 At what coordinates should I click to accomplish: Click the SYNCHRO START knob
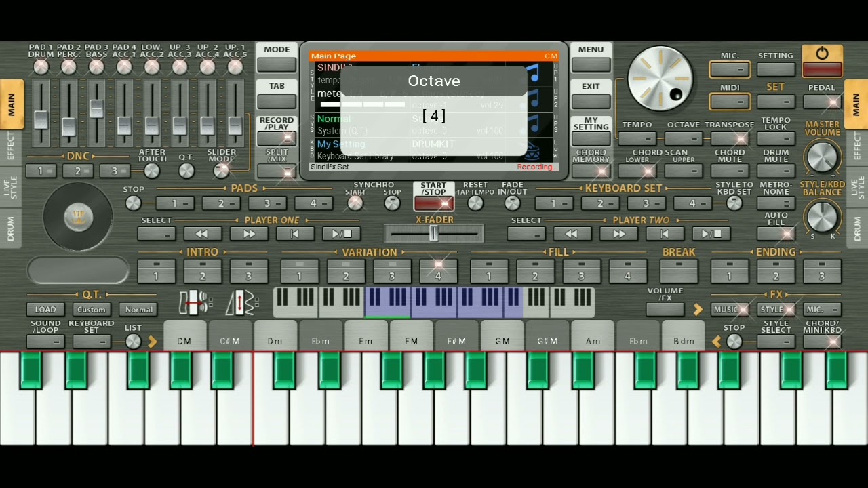pyautogui.click(x=355, y=203)
